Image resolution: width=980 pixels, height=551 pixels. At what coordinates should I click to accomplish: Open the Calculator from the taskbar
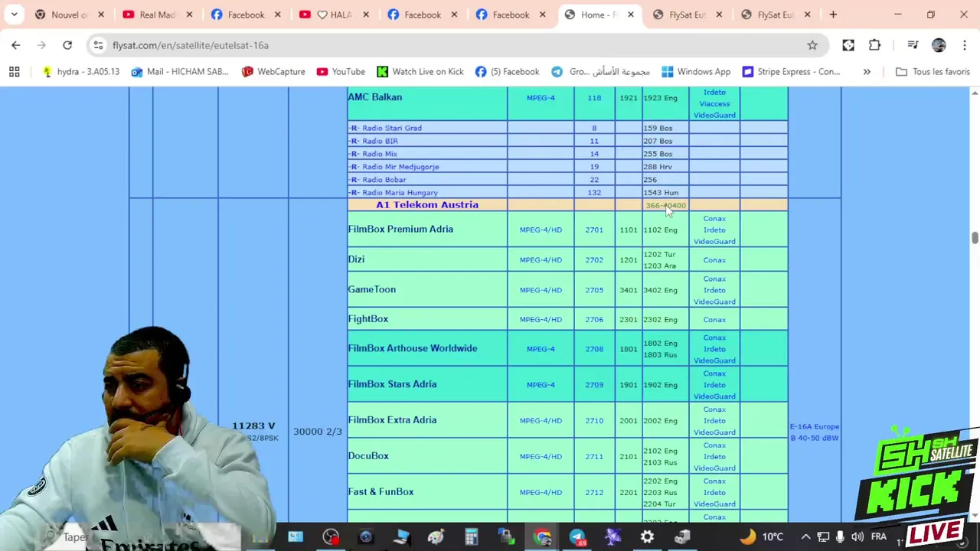(x=471, y=536)
